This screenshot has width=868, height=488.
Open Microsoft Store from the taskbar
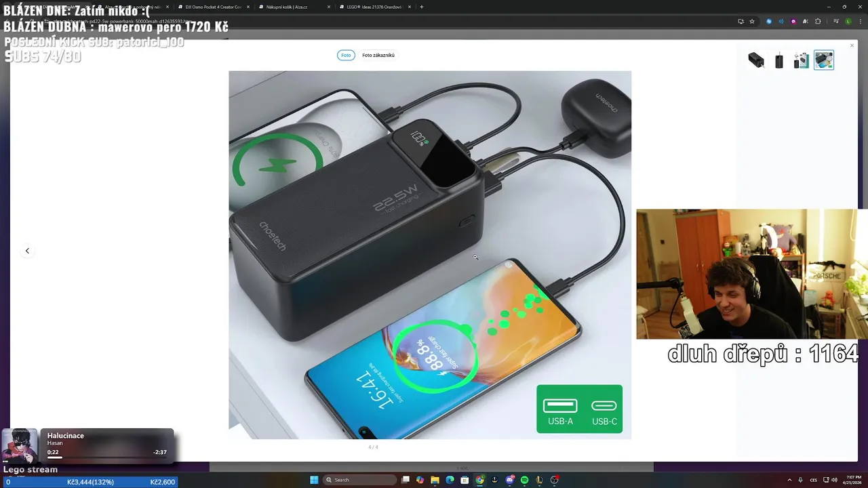(x=465, y=480)
